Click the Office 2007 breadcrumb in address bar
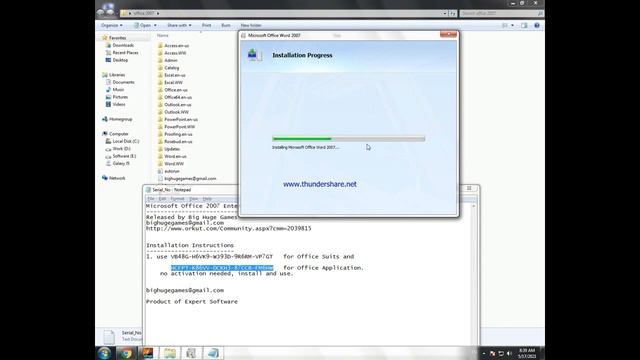 [144, 13]
